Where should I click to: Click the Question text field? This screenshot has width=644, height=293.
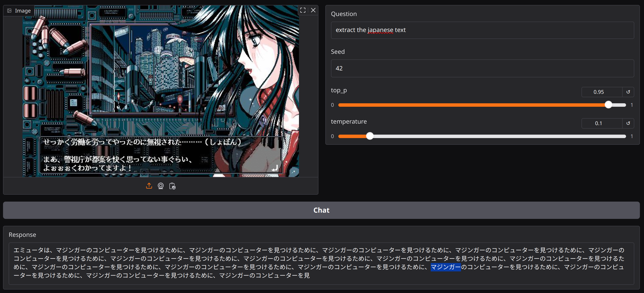[482, 30]
